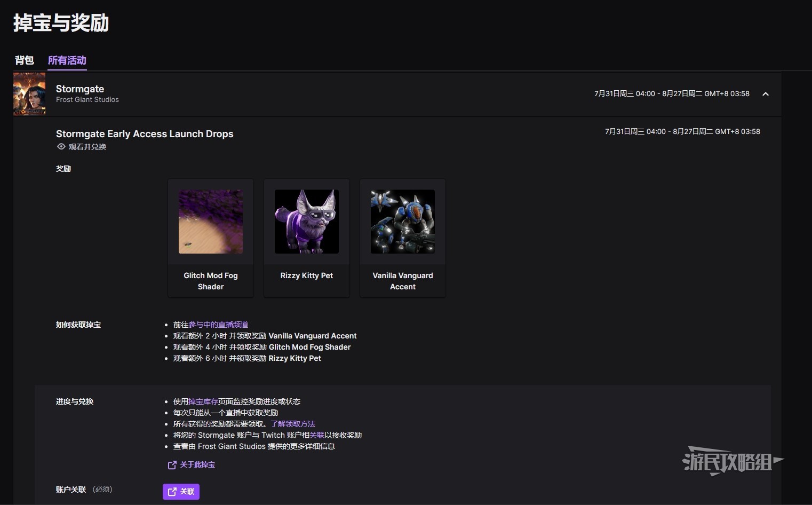Open the 关联 account link in text
The width and height of the screenshot is (812, 505).
[x=317, y=435]
